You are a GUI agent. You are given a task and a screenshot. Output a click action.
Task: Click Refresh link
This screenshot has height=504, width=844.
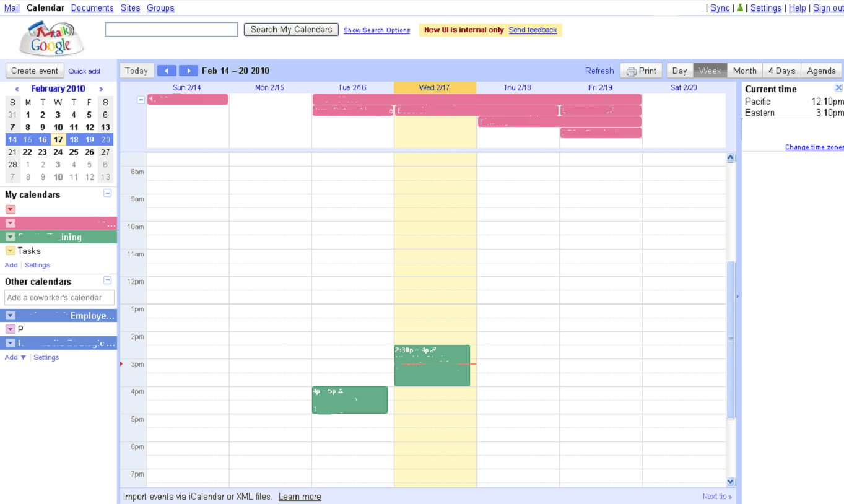599,71
